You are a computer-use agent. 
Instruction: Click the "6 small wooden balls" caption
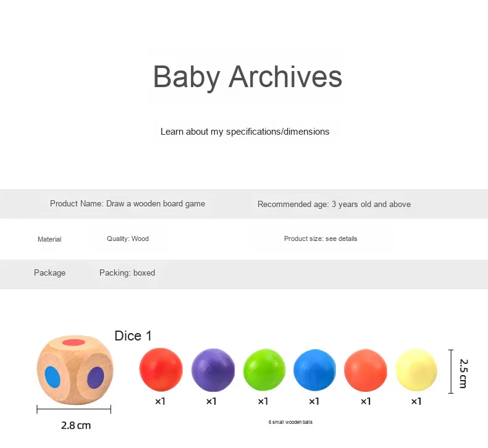pyautogui.click(x=290, y=422)
